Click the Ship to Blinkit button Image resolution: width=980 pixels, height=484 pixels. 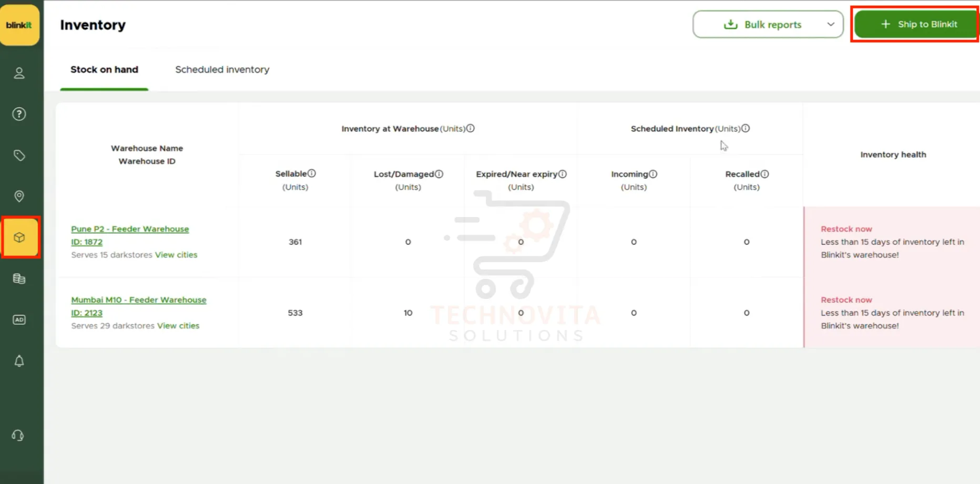[x=915, y=24]
